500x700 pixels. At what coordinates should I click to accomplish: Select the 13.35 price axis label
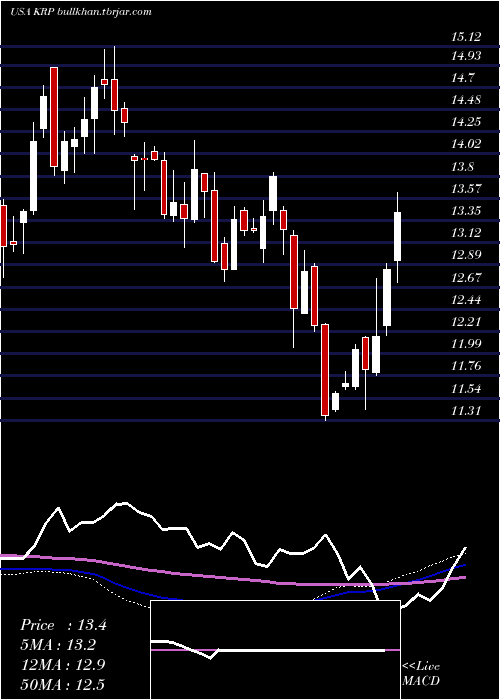pyautogui.click(x=466, y=211)
